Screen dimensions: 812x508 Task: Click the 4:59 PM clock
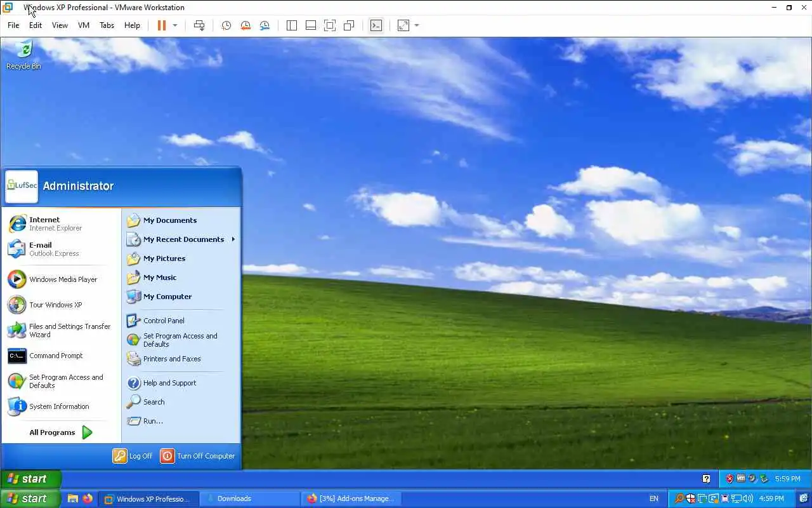(771, 498)
